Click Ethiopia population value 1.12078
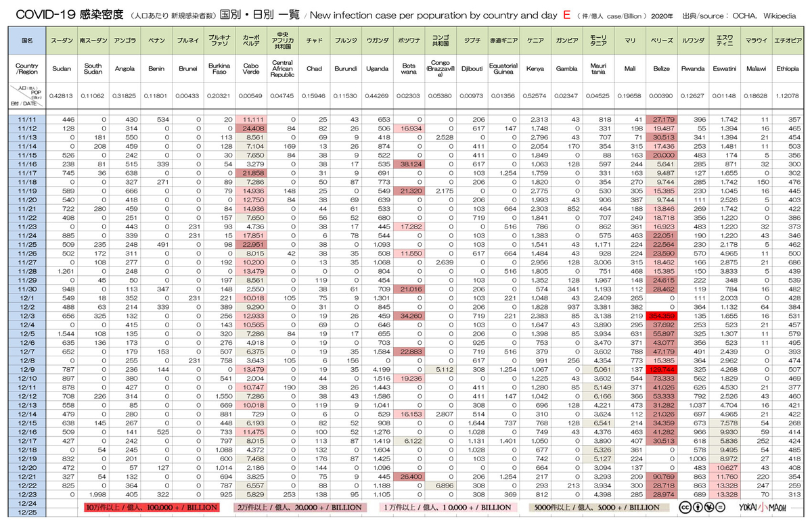 click(x=787, y=96)
